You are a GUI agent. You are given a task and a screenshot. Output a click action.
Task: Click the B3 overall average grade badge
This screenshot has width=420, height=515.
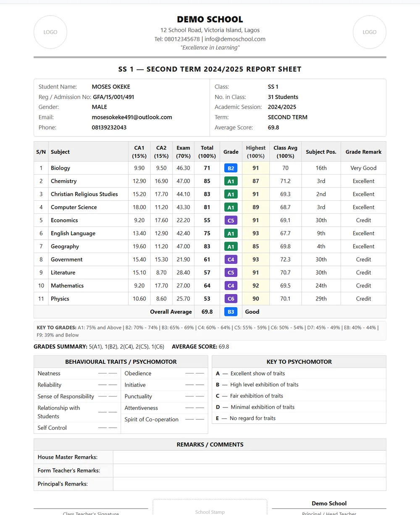click(231, 312)
